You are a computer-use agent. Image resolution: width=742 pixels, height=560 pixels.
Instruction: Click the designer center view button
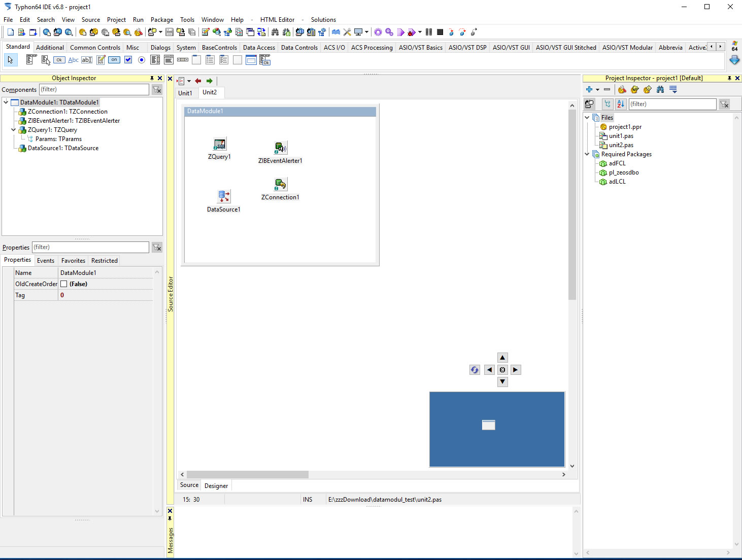pos(502,370)
